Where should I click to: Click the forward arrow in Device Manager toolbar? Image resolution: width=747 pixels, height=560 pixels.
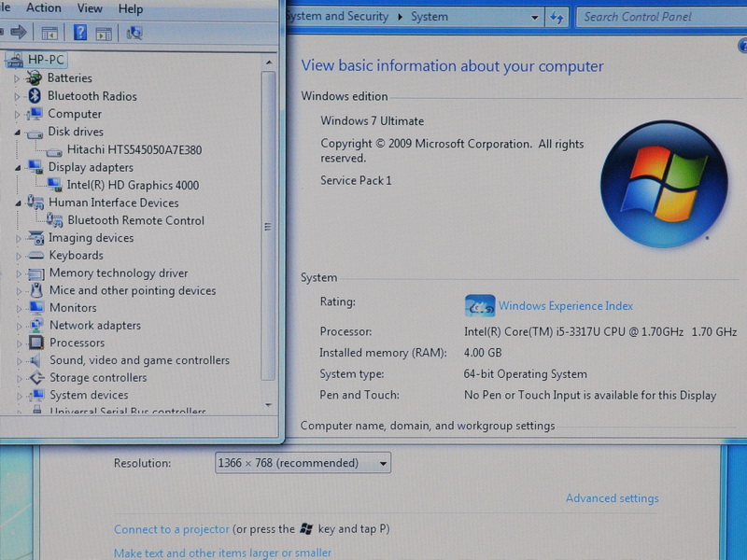(x=18, y=33)
